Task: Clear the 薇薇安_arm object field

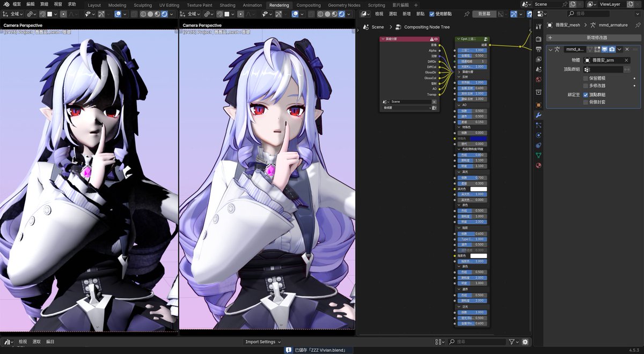Action: tap(626, 60)
